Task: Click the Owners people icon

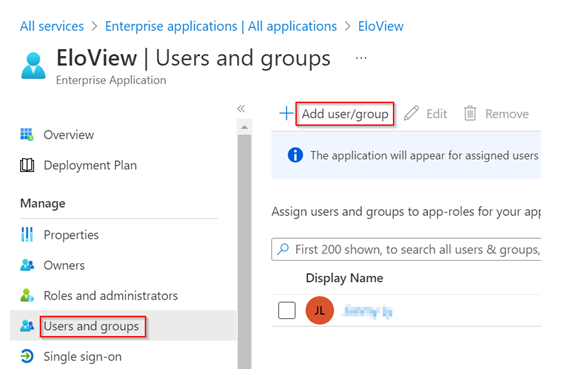Action: (27, 265)
